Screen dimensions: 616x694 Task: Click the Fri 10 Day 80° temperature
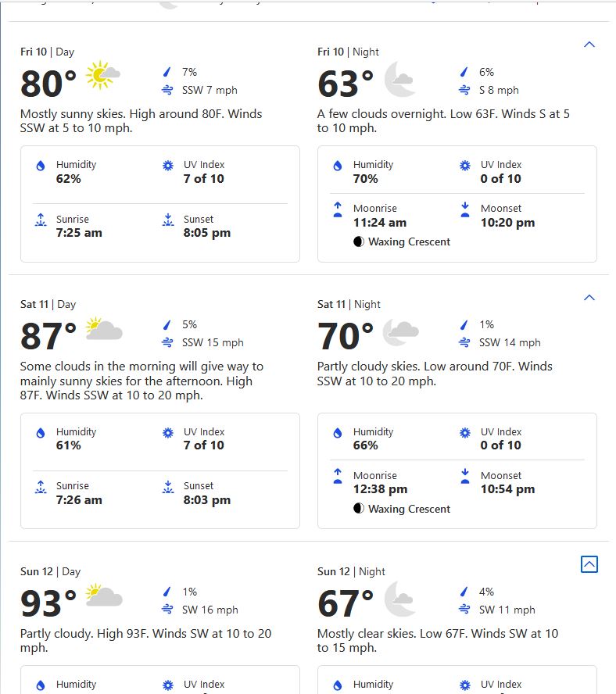[x=48, y=84]
